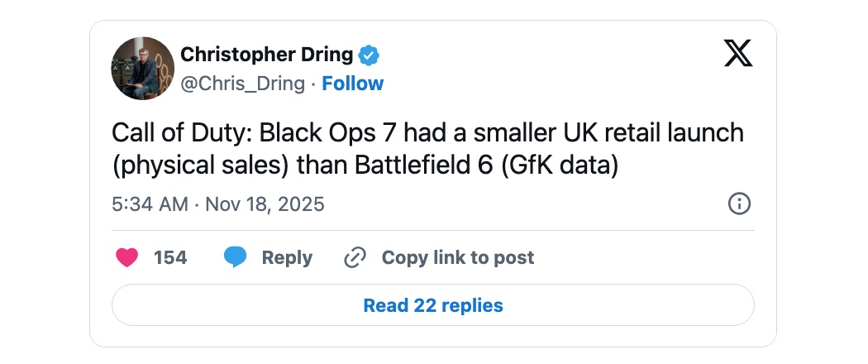
Task: Click the heart like icon
Action: click(126, 258)
